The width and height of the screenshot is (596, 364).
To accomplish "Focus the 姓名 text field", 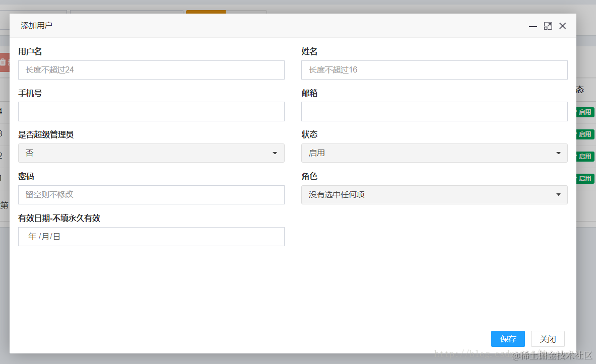I will (434, 70).
